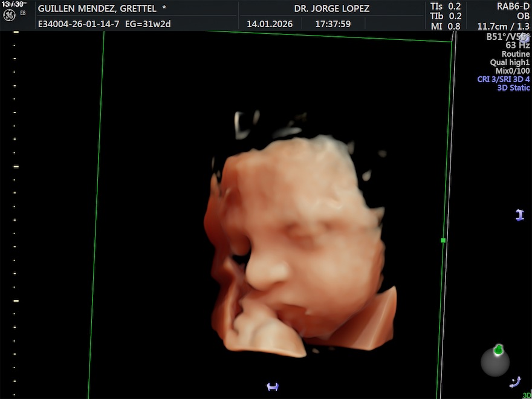Click the light source orientation sphere
Viewport: 532px width, 399px height.
[x=495, y=362]
